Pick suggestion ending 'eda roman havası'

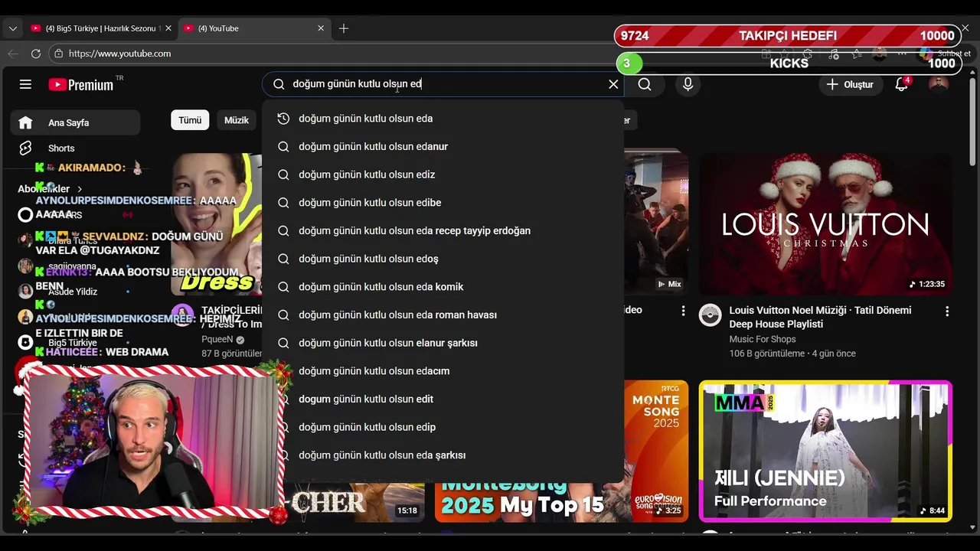point(443,315)
